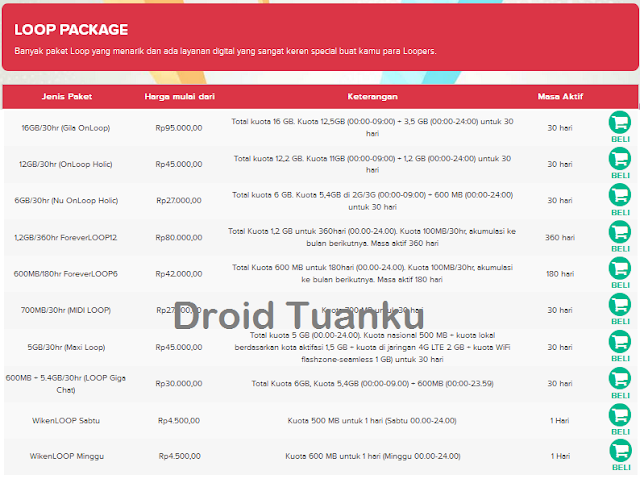640x479 pixels.
Task: Select the 12GB/30hr (OnLoop Holic) package name
Action: click(66, 164)
